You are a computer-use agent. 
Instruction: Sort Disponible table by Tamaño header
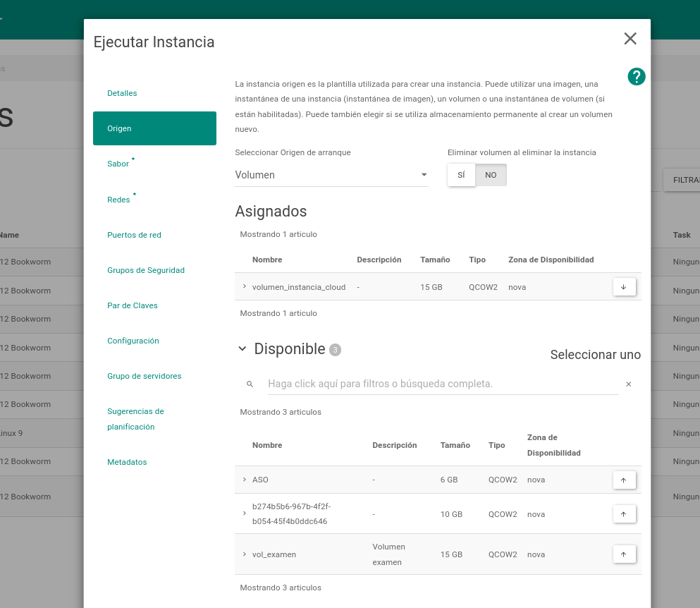click(x=455, y=445)
